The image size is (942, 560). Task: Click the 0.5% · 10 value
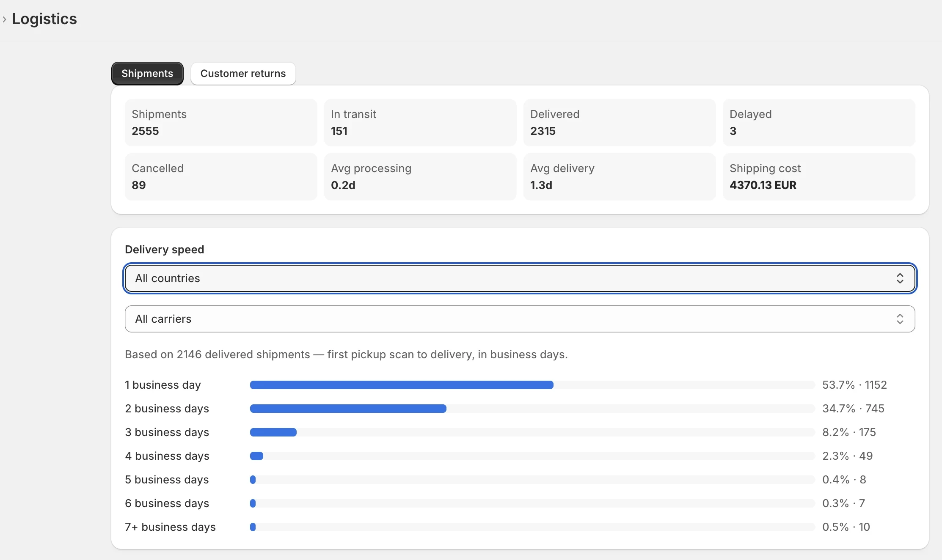coord(846,527)
